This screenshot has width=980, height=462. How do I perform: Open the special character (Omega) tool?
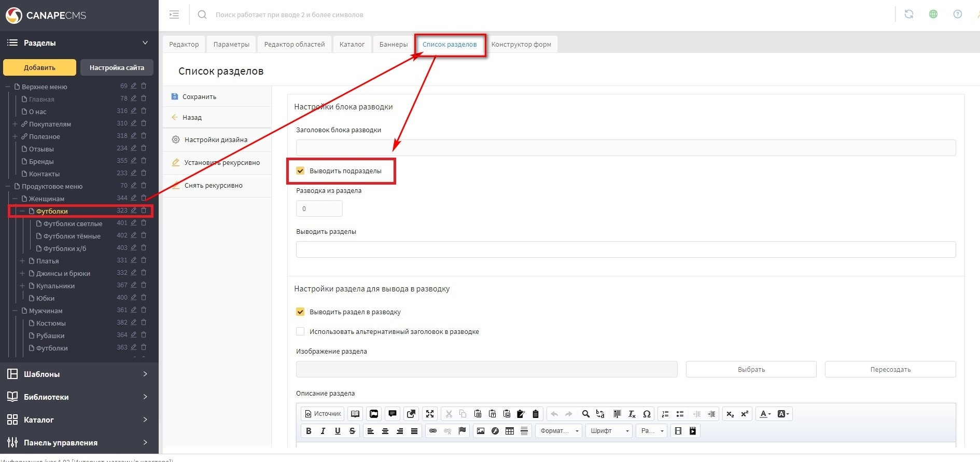pos(647,414)
